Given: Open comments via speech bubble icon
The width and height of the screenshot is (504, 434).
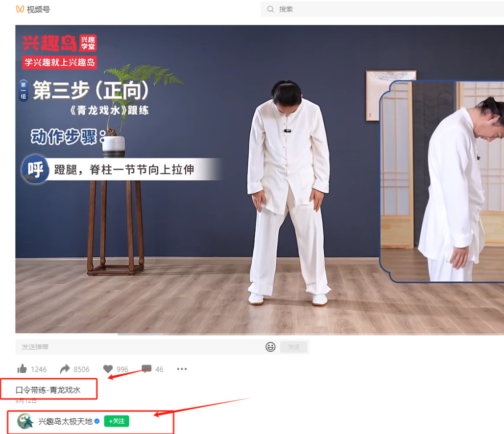Looking at the screenshot, I should click(x=146, y=369).
